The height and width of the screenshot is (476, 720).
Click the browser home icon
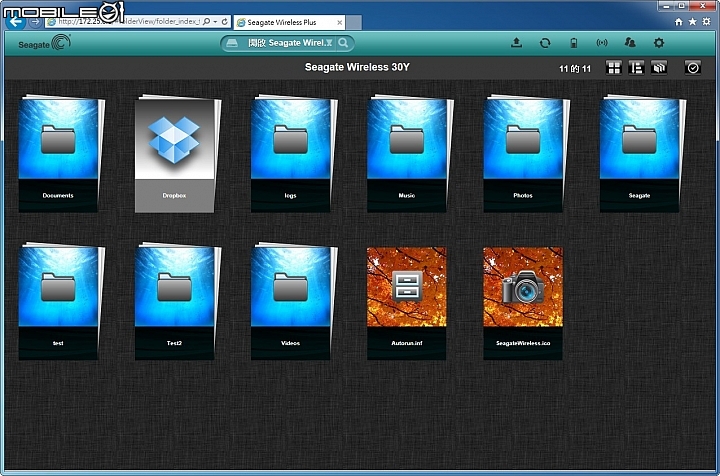(678, 22)
